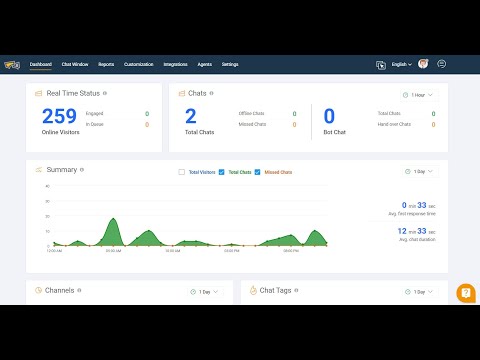The width and height of the screenshot is (480, 360).
Task: Open the Reports menu
Action: 106,64
